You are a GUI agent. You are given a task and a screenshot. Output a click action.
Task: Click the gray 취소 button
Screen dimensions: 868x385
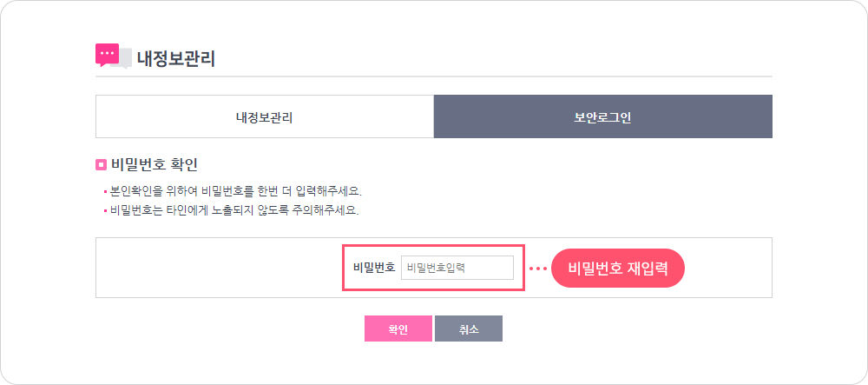pyautogui.click(x=469, y=329)
